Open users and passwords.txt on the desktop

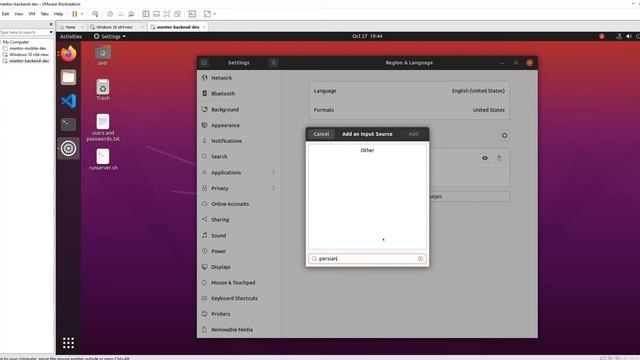pyautogui.click(x=103, y=127)
